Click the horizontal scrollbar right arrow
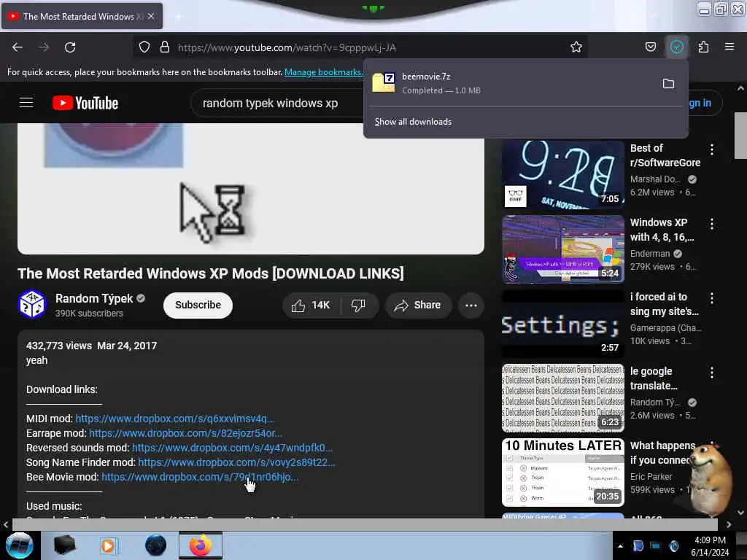 coord(729,524)
